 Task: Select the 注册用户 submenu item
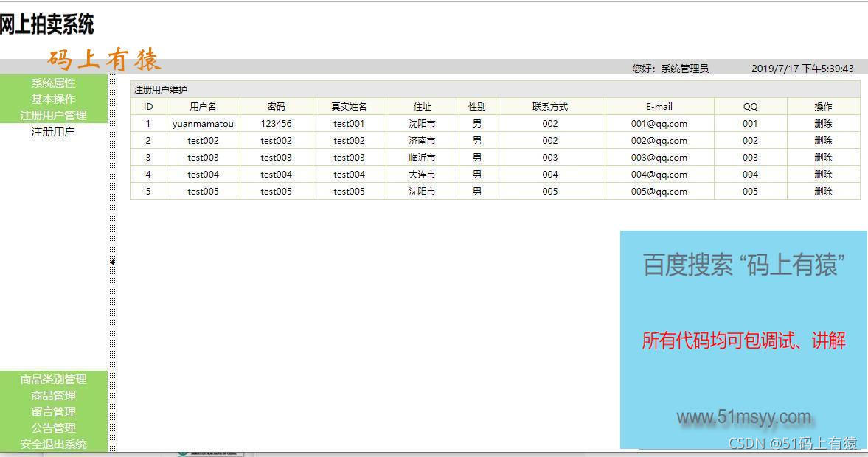pos(53,132)
